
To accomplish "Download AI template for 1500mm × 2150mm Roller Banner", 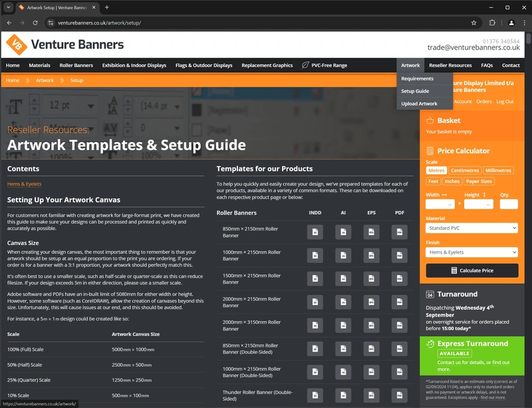I will point(343,279).
